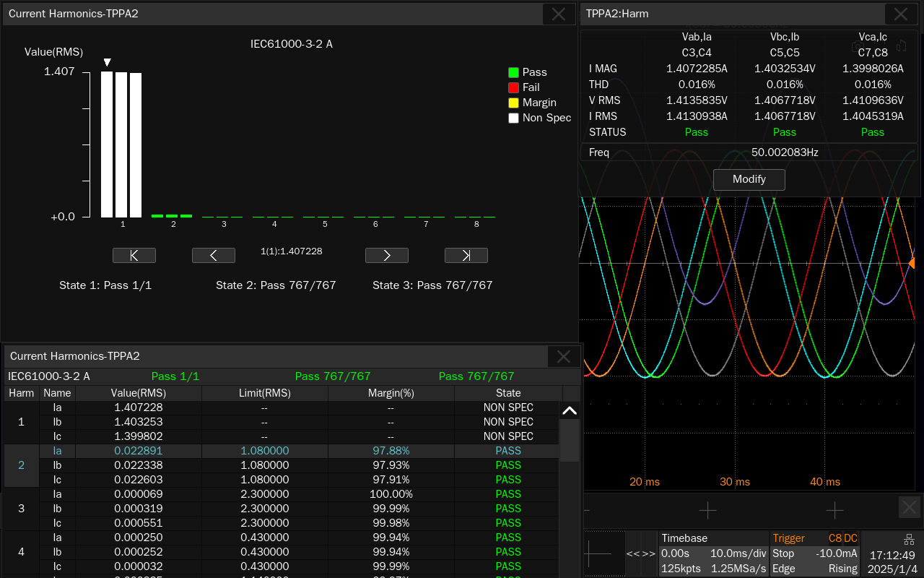Click the Modify button
Viewport: 924px width, 578px height.
click(x=749, y=179)
